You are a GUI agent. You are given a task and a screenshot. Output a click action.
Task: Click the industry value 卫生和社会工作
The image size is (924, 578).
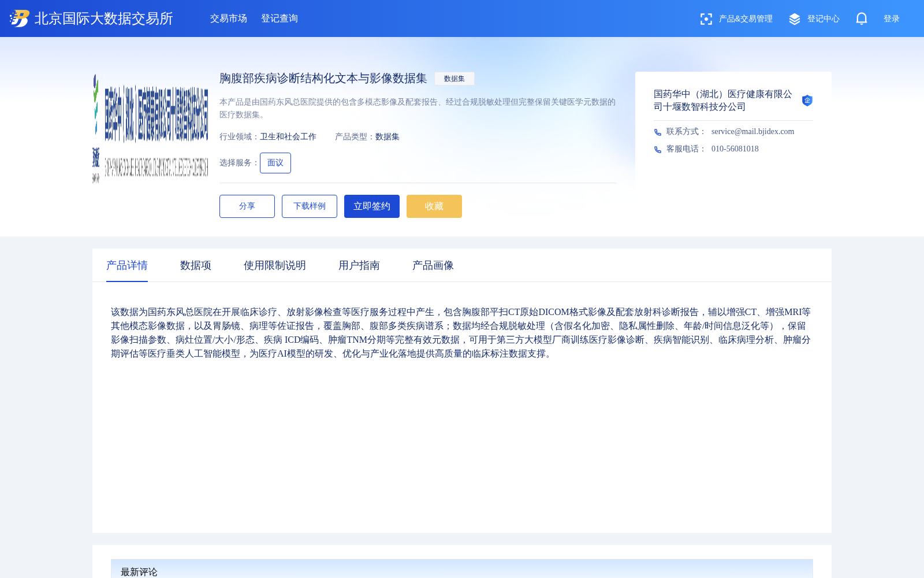click(288, 137)
